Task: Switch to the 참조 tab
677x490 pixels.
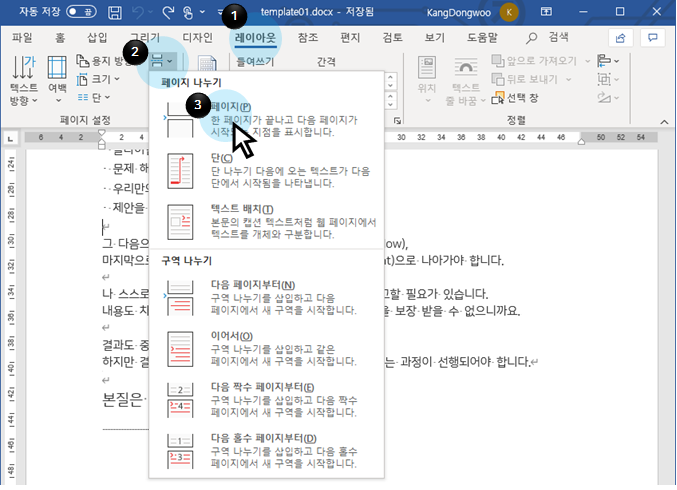Action: 308,38
